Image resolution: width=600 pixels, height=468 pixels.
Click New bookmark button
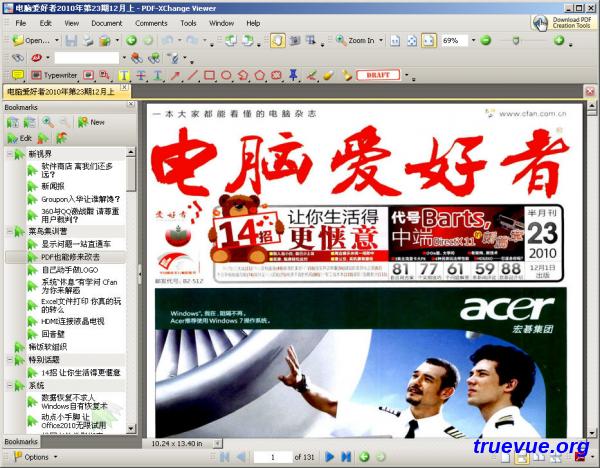[x=91, y=122]
